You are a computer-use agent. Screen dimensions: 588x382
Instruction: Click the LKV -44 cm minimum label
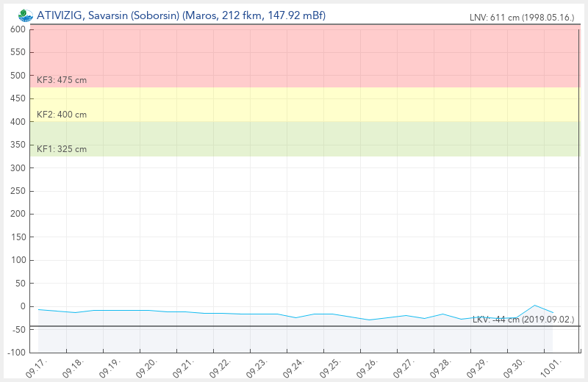(523, 320)
